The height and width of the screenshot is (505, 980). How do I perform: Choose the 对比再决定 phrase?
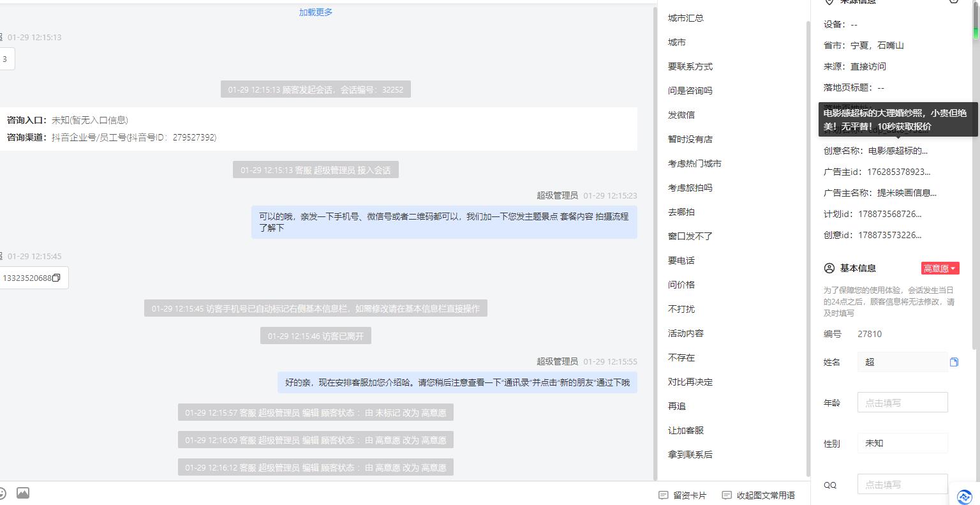coord(690,382)
